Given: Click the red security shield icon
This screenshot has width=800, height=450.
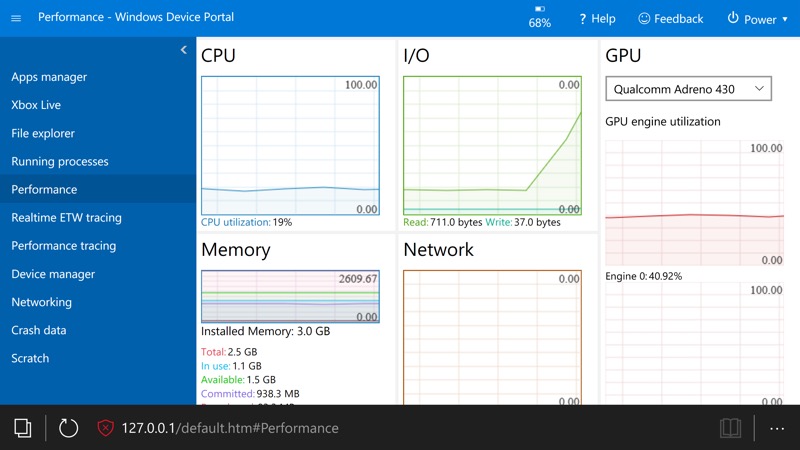Looking at the screenshot, I should click(106, 428).
